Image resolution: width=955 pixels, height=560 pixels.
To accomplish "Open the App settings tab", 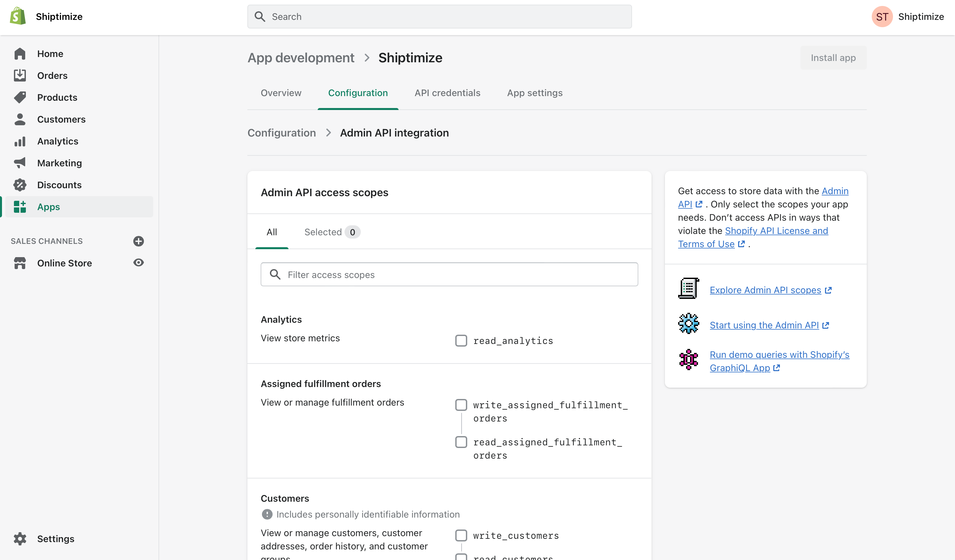I will click(x=535, y=93).
